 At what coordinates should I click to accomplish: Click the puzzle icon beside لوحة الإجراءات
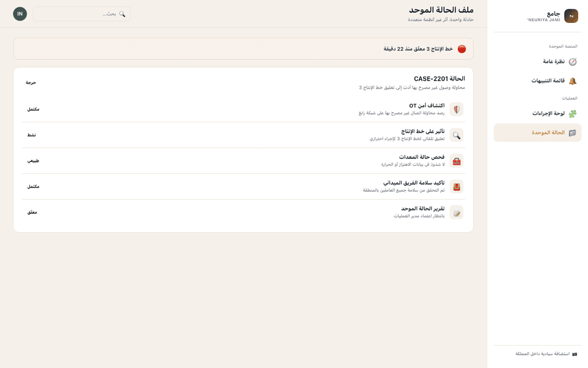point(573,113)
